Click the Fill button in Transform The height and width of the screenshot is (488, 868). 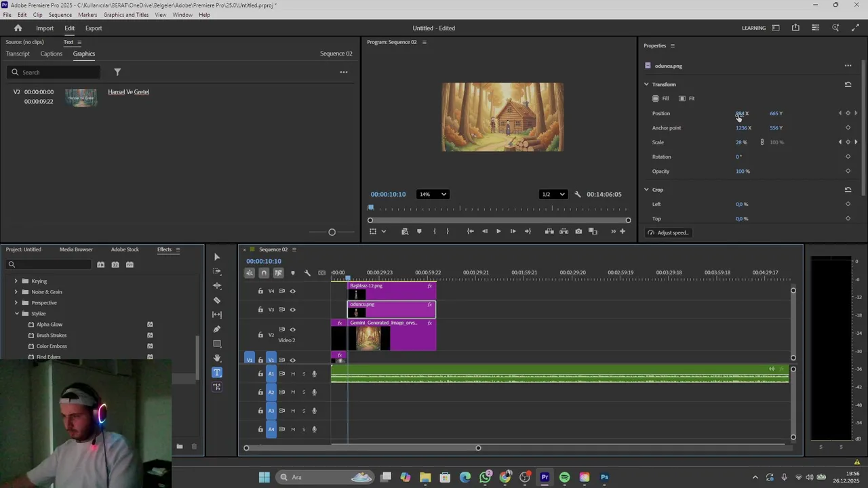tap(660, 99)
